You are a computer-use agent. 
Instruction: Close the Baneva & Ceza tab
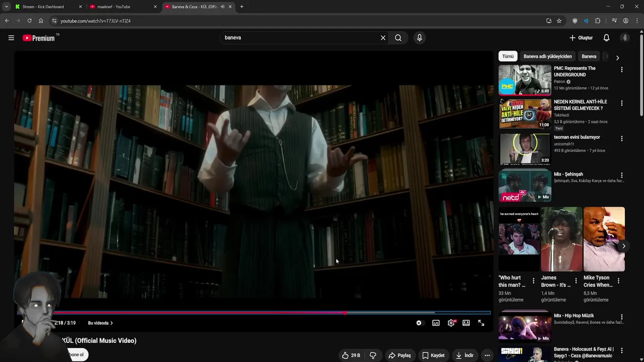[x=230, y=7]
